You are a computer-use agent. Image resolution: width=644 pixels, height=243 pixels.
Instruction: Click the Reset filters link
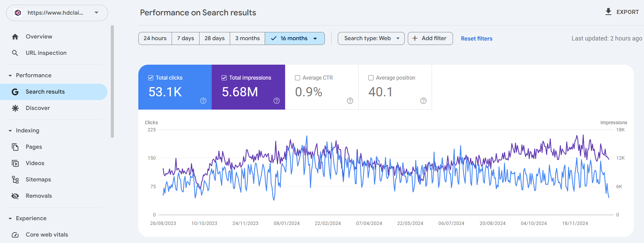pyautogui.click(x=476, y=39)
